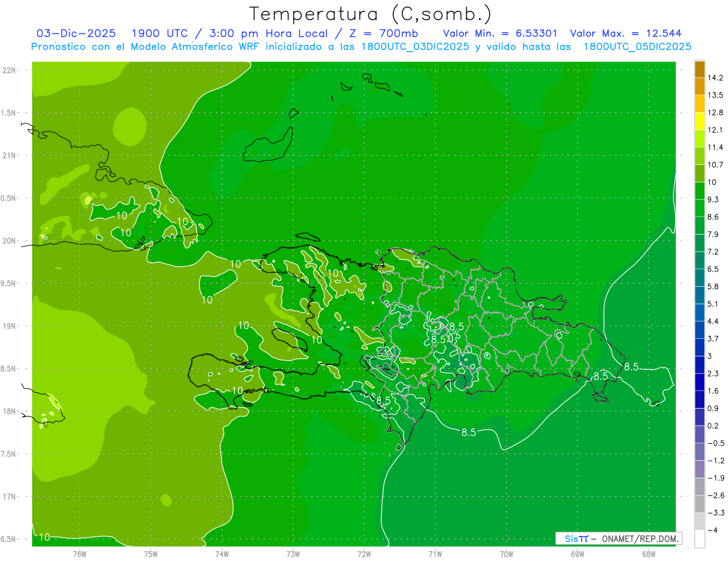Viewport: 728px width, 562px height.
Task: Click the -1.9 legend value
Action: 716,478
